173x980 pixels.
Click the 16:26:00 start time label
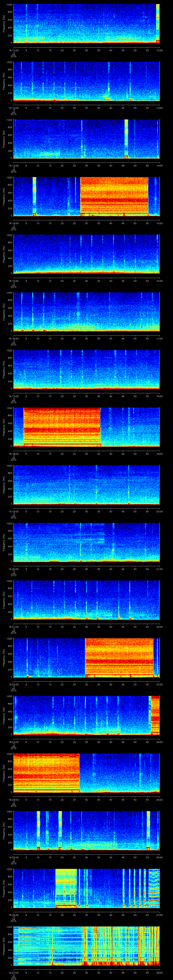click(x=13, y=915)
